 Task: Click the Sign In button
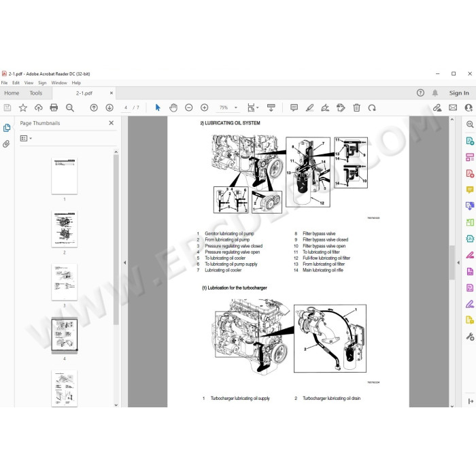[x=459, y=93]
